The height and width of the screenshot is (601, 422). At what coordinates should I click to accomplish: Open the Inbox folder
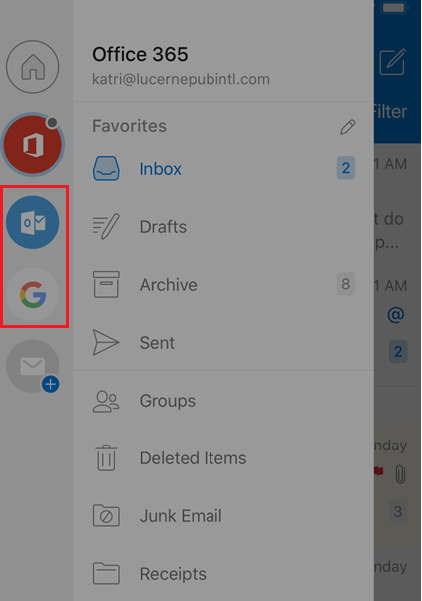(x=223, y=169)
